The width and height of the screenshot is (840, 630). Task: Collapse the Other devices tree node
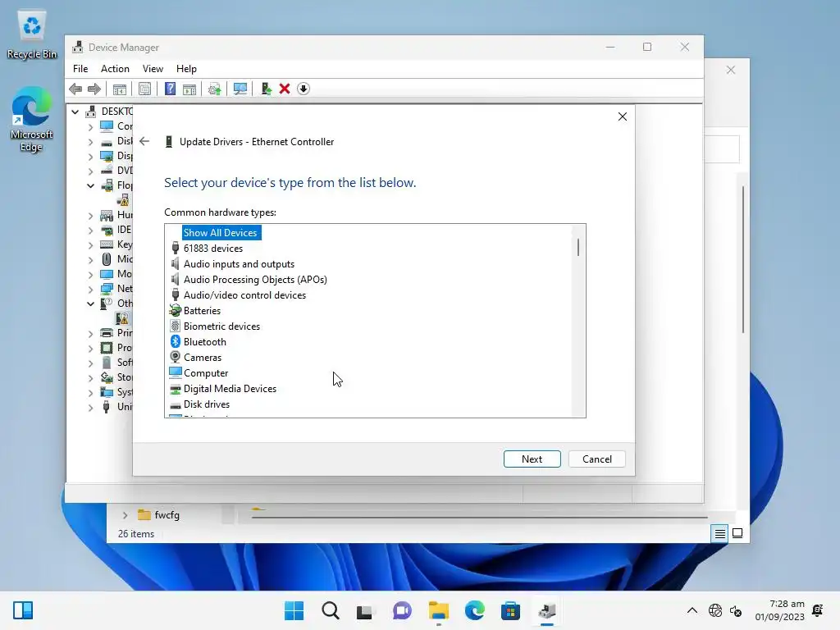pyautogui.click(x=90, y=304)
